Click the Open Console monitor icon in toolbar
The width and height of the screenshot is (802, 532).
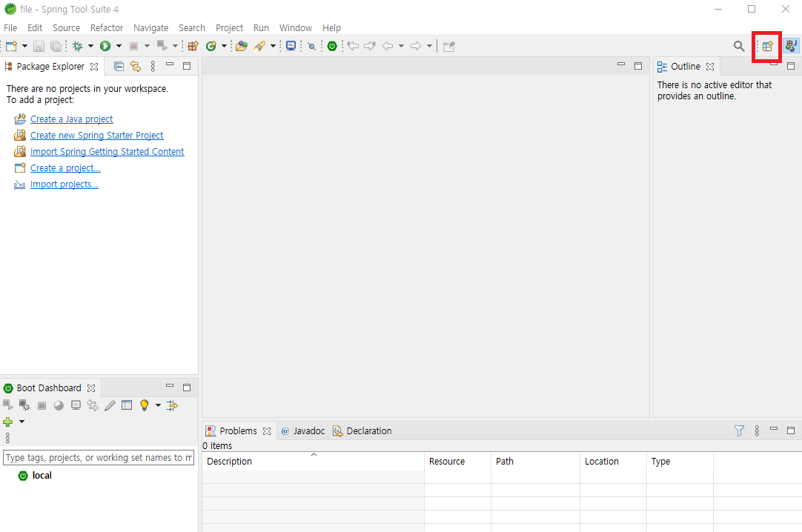pyautogui.click(x=291, y=46)
